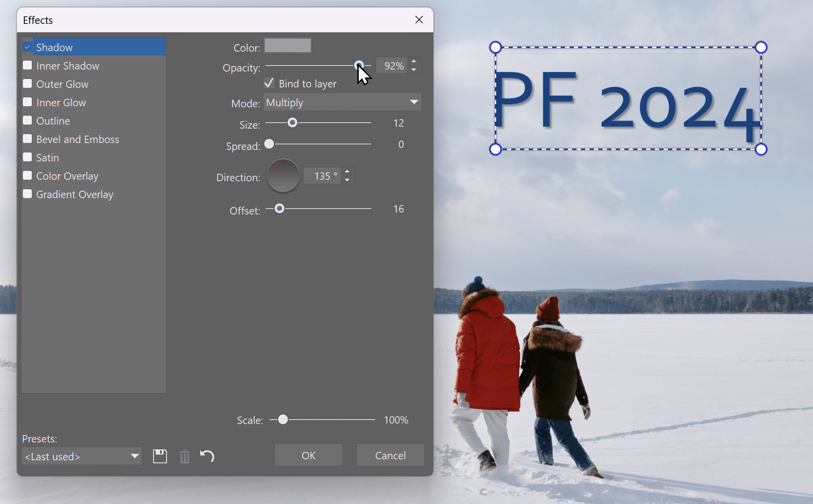Click the direction angle dial
Viewport: 813px width, 504px height.
[x=283, y=176]
